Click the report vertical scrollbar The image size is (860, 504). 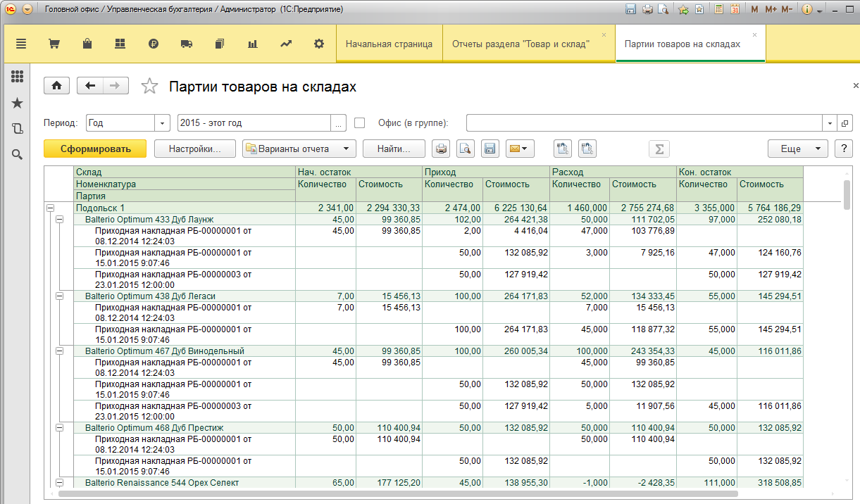pos(847,195)
